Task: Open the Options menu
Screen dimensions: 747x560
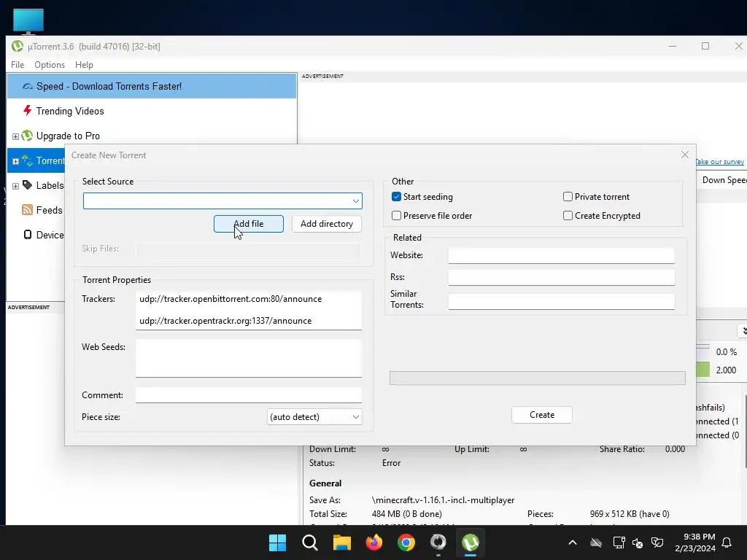Action: click(50, 65)
